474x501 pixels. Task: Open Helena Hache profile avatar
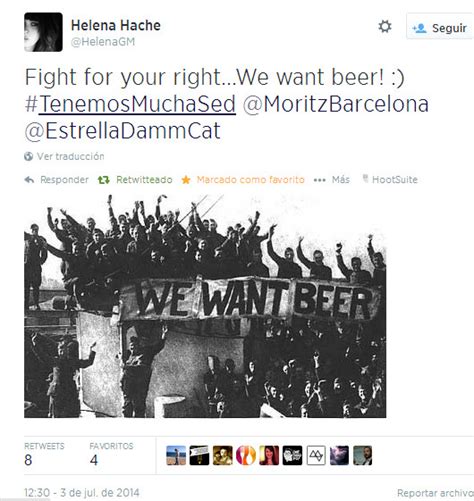[x=43, y=32]
